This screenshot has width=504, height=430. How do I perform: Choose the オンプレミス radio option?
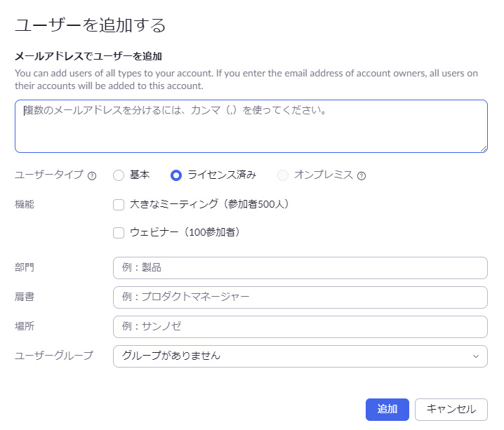283,175
